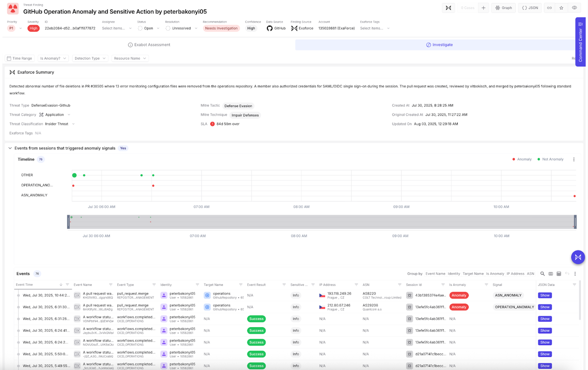Open the Assignee select items dropdown
The width and height of the screenshot is (588, 370).
coord(117,28)
